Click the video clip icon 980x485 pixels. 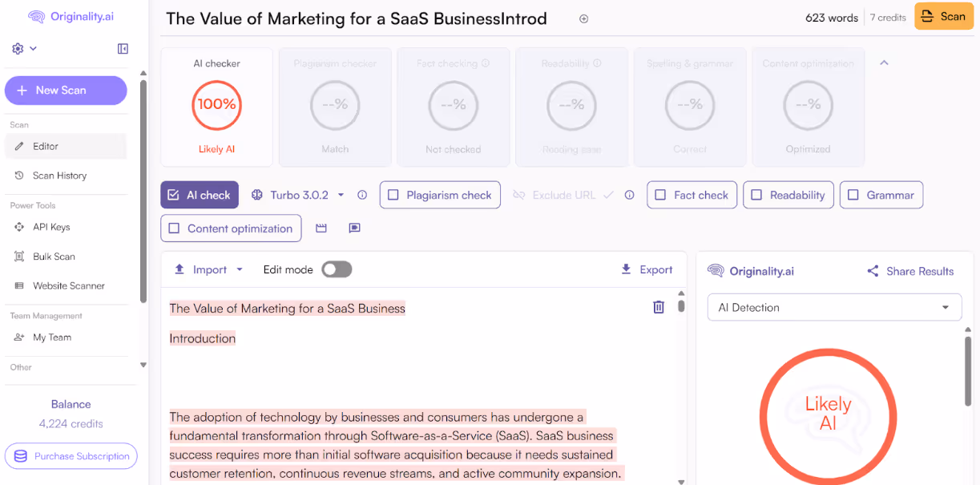(x=321, y=228)
